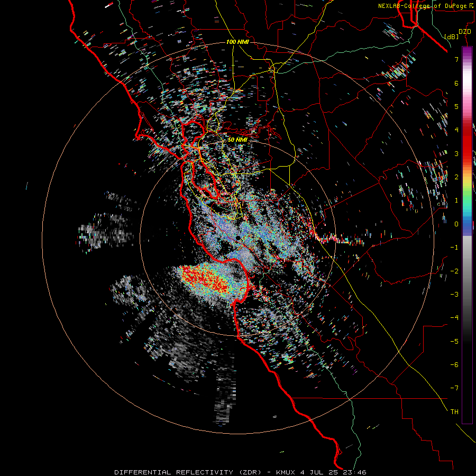Click the DZD product label
Image resolution: width=476 pixels, height=476 pixels.
(x=465, y=32)
